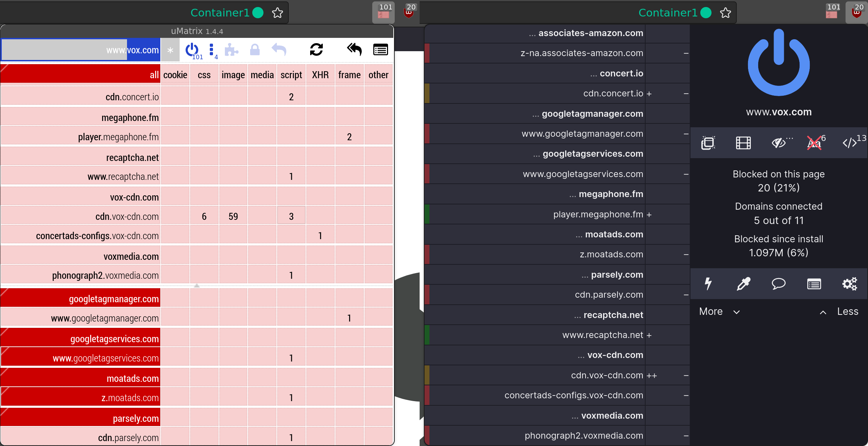
Task: Click z.moatads.com row in uBlock list
Action: pos(557,254)
